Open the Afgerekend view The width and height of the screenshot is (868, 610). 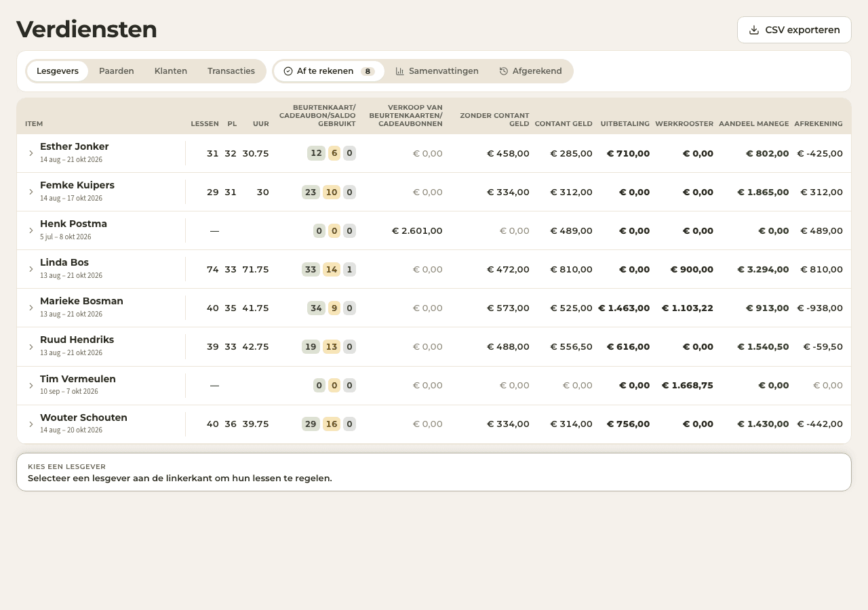(530, 71)
